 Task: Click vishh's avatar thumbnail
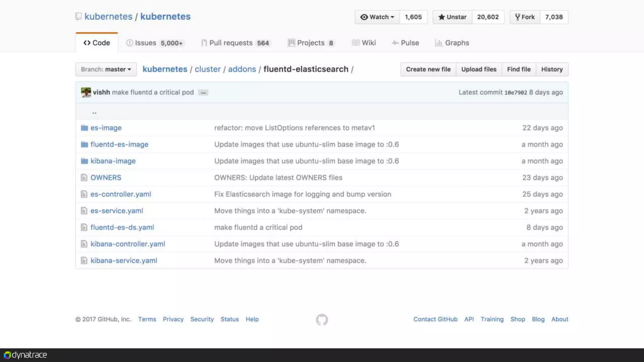(x=86, y=92)
